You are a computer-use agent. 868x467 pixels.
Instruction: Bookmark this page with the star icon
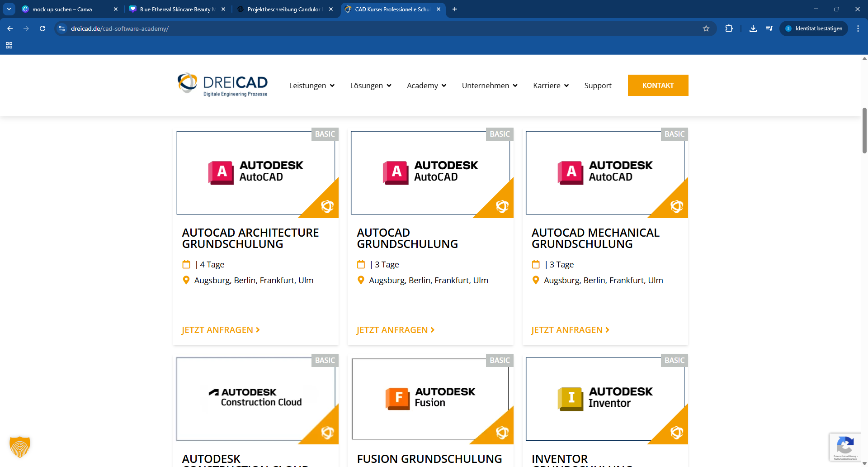pos(706,29)
